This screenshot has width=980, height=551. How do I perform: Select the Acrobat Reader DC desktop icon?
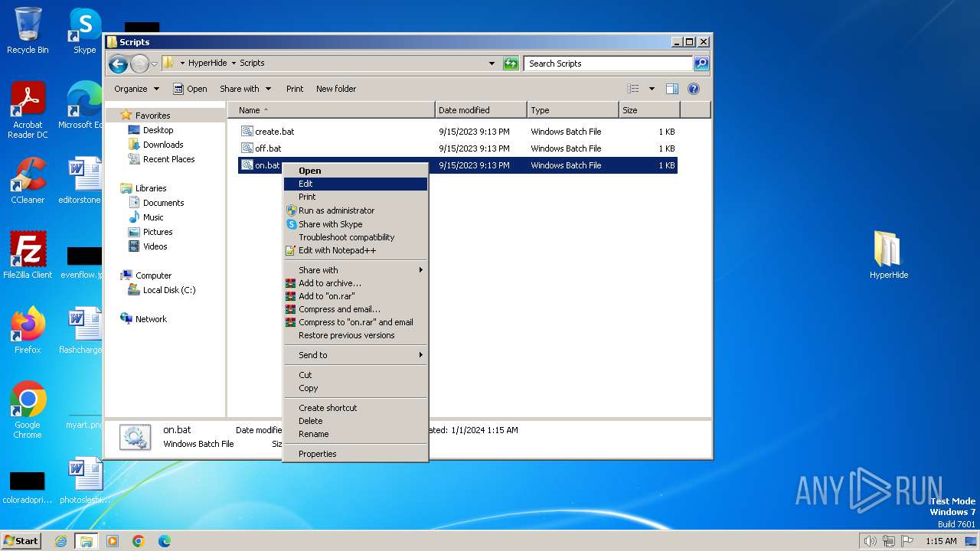[28, 110]
